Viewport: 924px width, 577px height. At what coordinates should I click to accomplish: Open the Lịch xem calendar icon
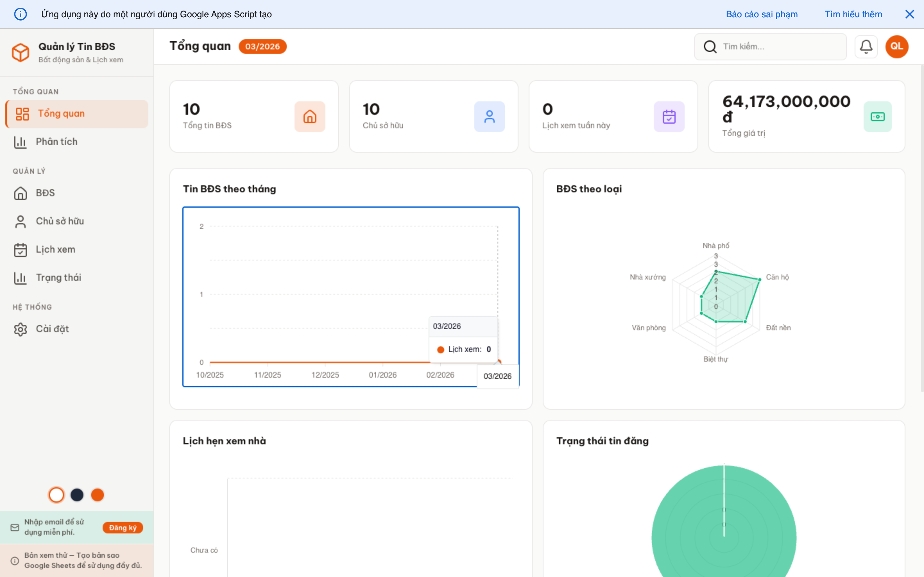[20, 249]
